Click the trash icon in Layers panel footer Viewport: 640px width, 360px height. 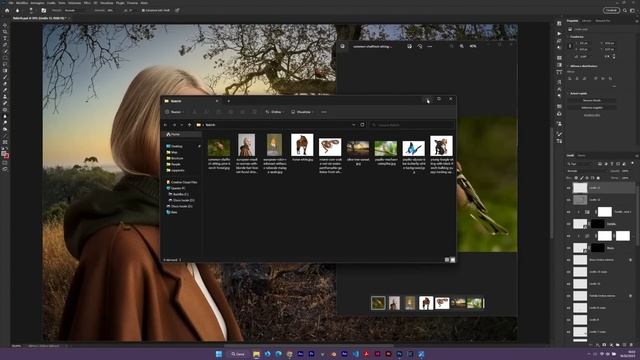tap(631, 345)
